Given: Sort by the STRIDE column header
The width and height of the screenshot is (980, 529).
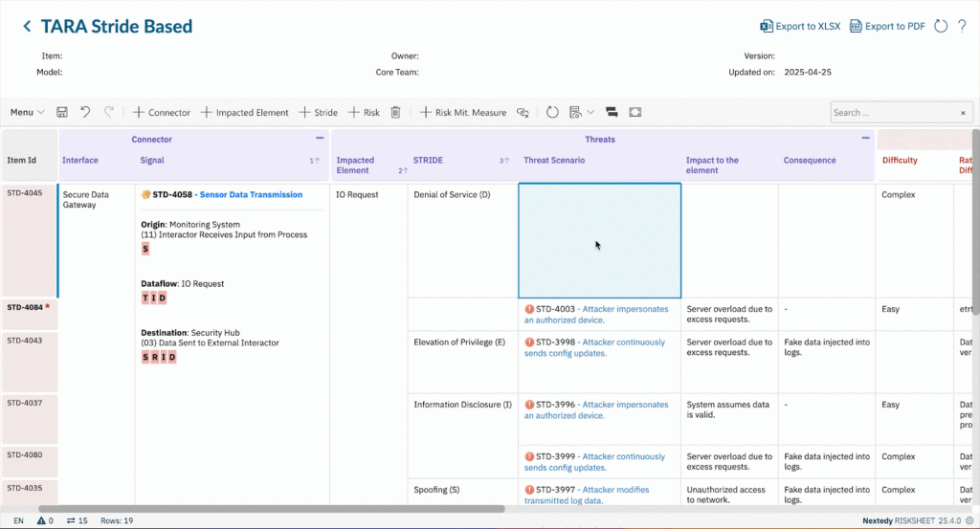Looking at the screenshot, I should point(428,160).
